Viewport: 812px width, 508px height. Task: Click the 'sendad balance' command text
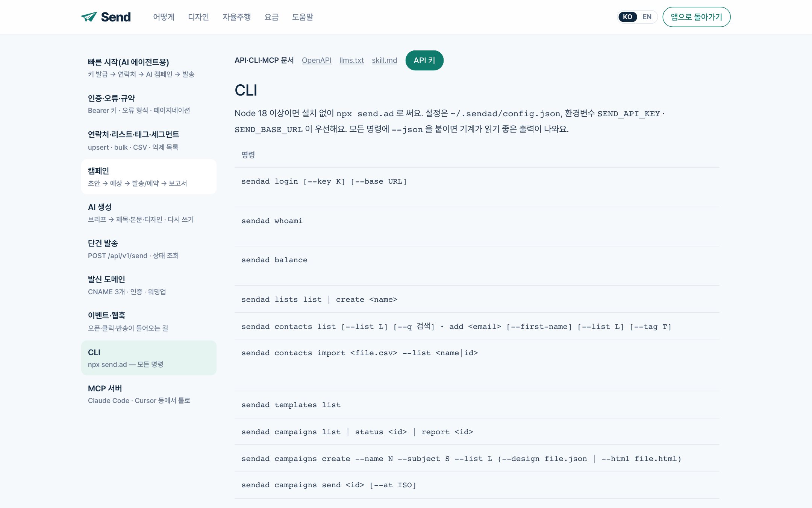[274, 260]
